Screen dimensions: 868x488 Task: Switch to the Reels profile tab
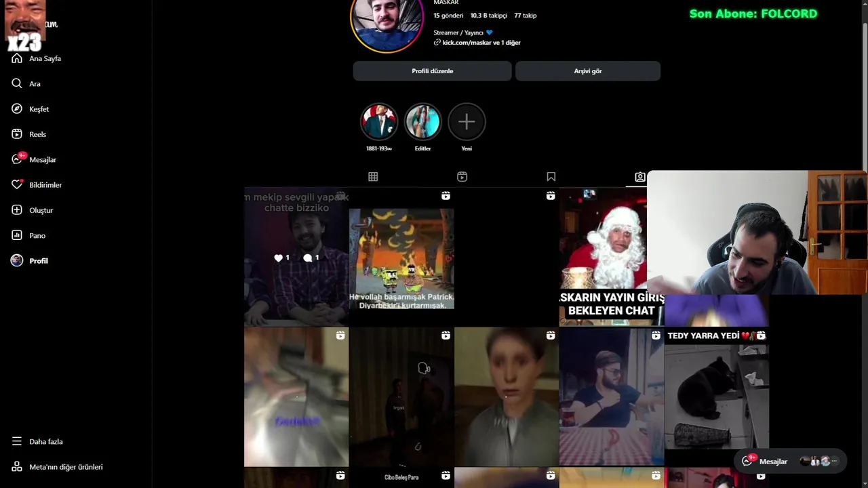[462, 177]
